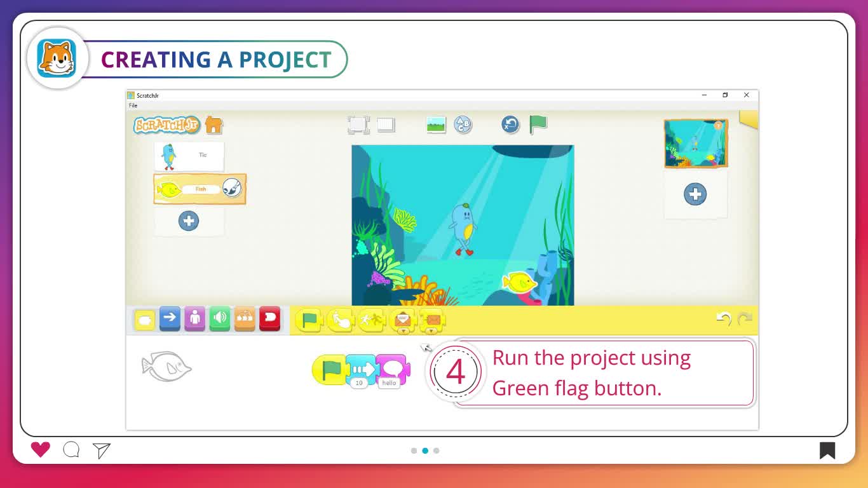Select the first page thumbnail
The image size is (868, 488).
click(x=696, y=144)
